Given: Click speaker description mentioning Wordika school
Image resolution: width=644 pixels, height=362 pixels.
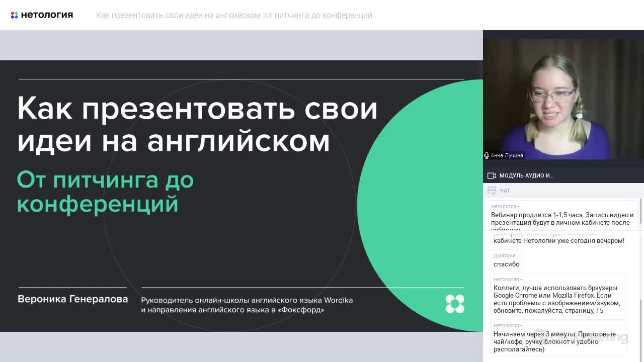Looking at the screenshot, I should coord(247,305).
